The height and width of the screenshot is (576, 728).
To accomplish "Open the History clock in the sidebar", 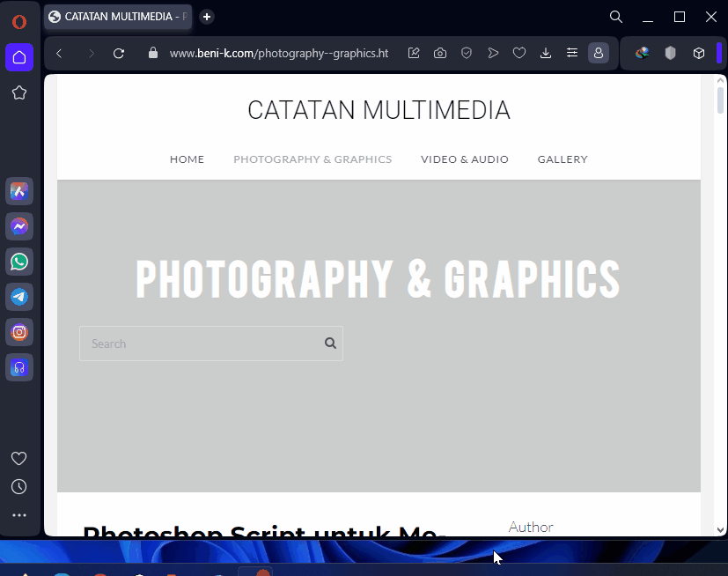I will pyautogui.click(x=19, y=487).
